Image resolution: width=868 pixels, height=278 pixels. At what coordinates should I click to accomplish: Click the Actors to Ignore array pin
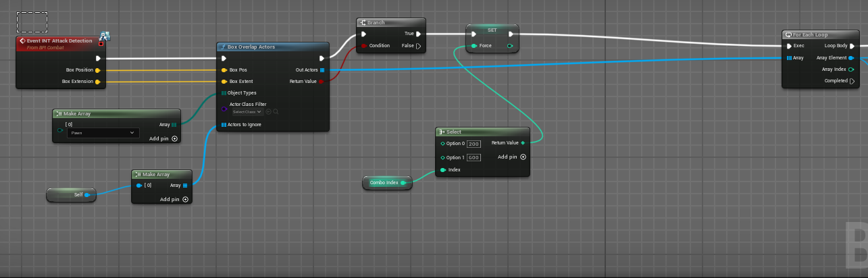[224, 125]
